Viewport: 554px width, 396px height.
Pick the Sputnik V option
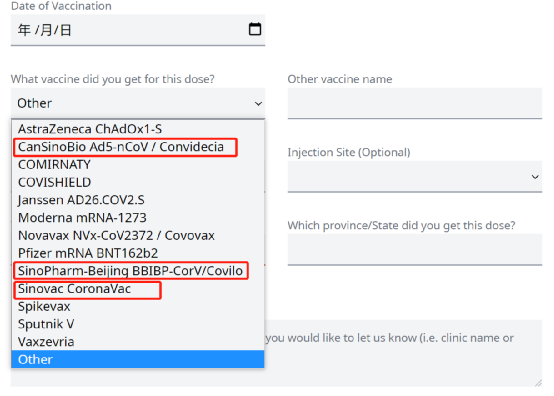138,324
